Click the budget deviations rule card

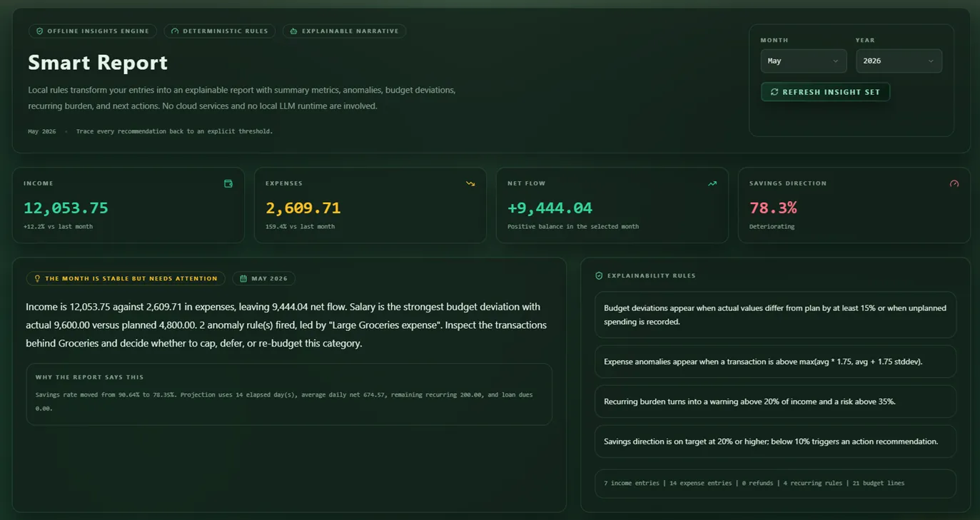pyautogui.click(x=775, y=315)
